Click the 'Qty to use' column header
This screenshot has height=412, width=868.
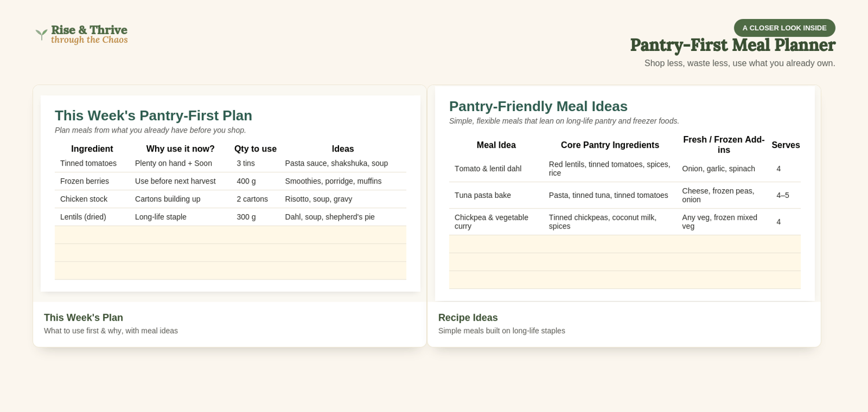coord(255,149)
